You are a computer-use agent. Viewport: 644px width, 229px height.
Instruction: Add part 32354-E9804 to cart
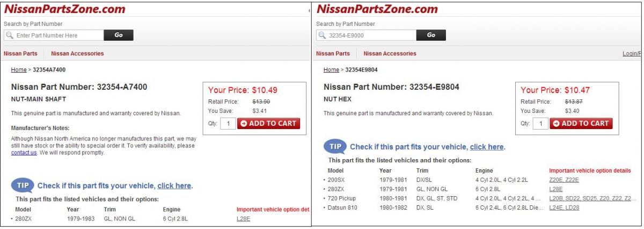[581, 124]
